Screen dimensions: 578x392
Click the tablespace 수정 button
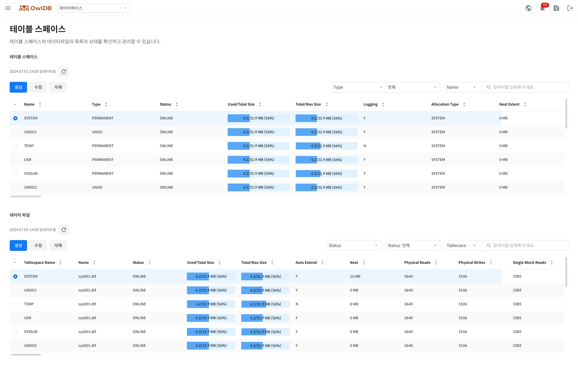pyautogui.click(x=38, y=87)
